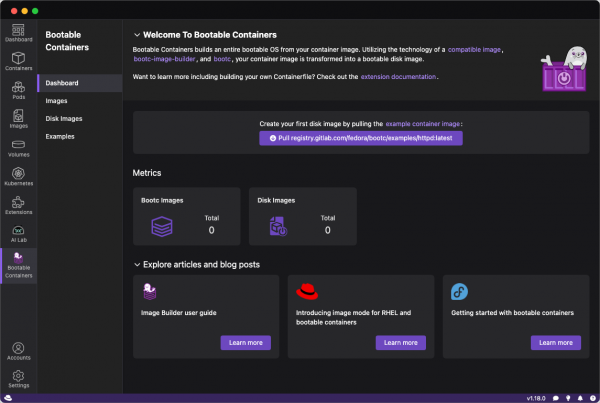Select the Examples navigation item
The height and width of the screenshot is (403, 600).
click(60, 136)
